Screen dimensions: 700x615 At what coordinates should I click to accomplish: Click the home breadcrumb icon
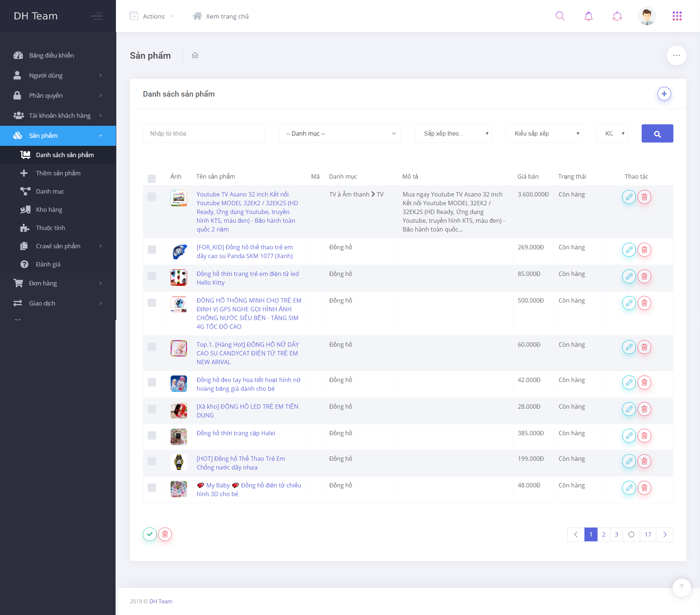[x=195, y=55]
